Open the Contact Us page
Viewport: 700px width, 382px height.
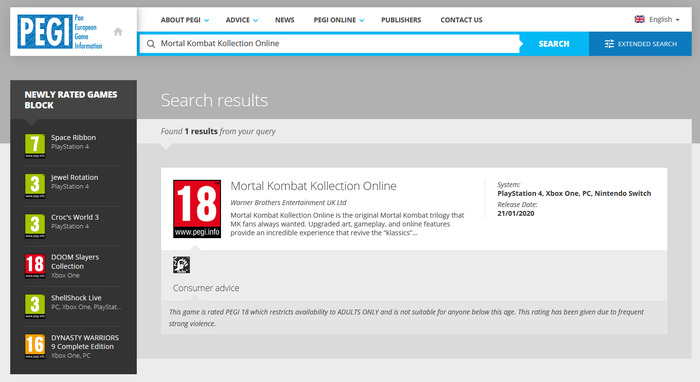coord(461,20)
